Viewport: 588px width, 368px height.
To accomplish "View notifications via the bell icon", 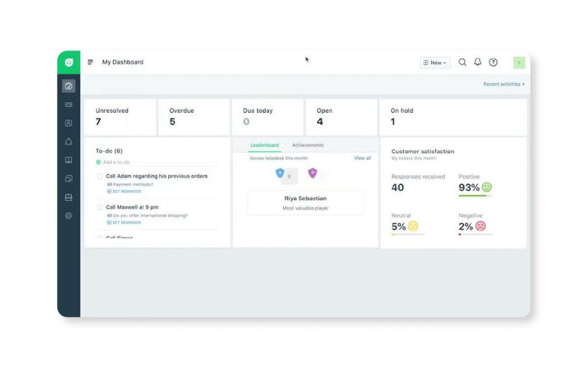I will click(x=478, y=62).
